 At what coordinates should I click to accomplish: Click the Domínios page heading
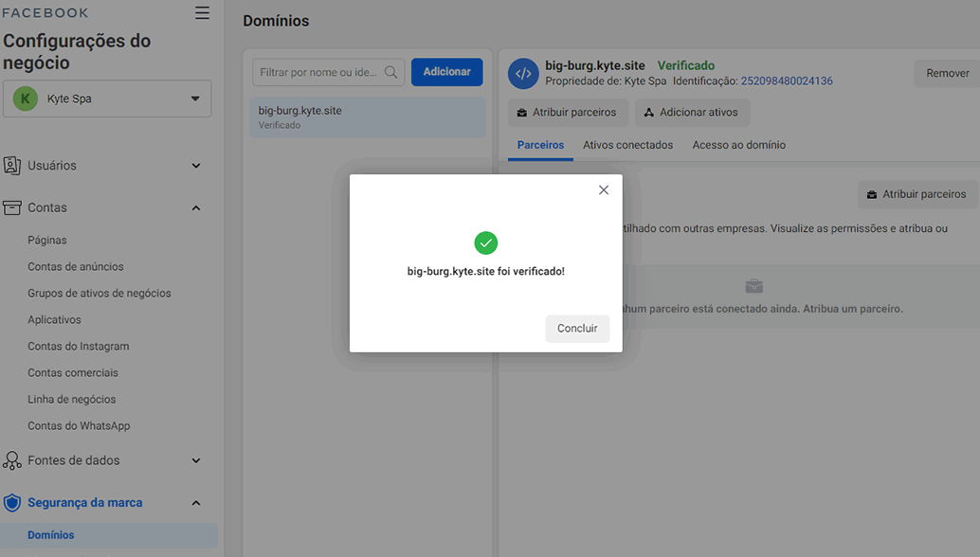276,21
